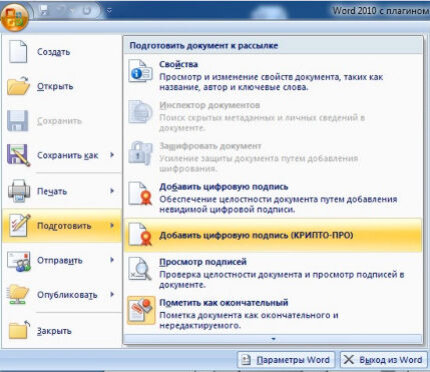Click the Инспектор документов icon
This screenshot has width=430, height=372.
tap(140, 112)
